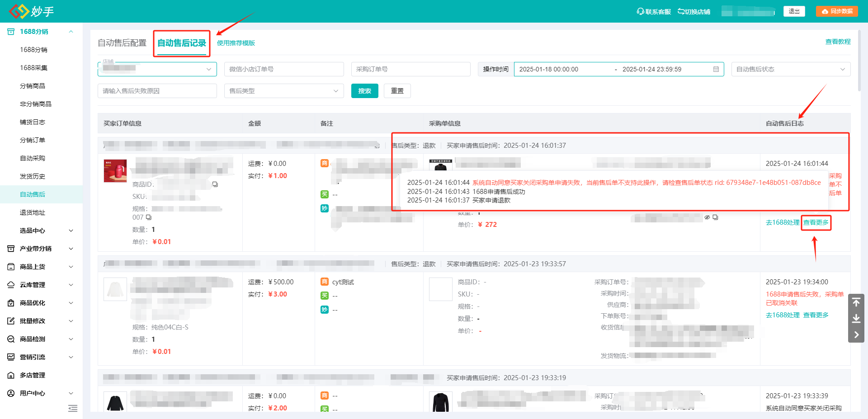
Task: Click the floating right-chevron button
Action: tap(856, 335)
